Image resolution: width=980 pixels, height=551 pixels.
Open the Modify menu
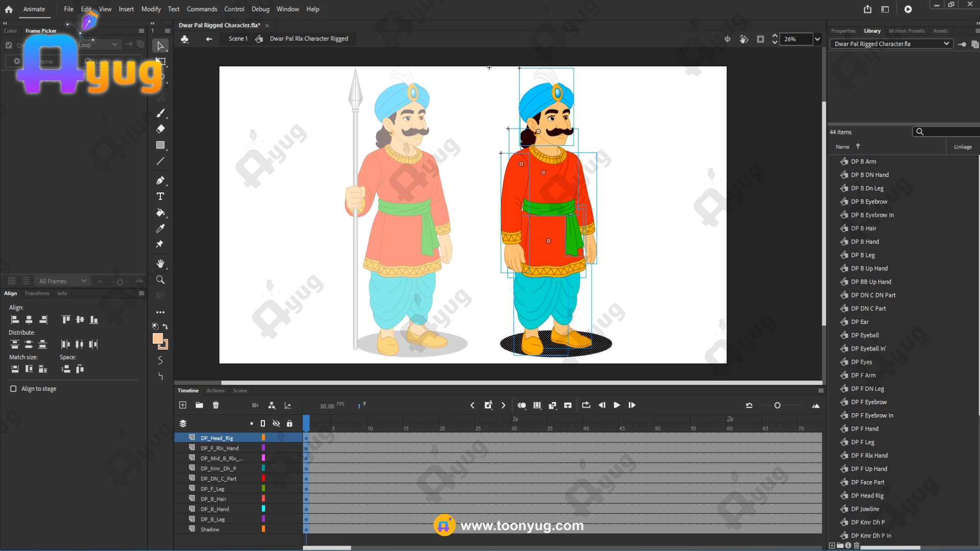tap(151, 9)
